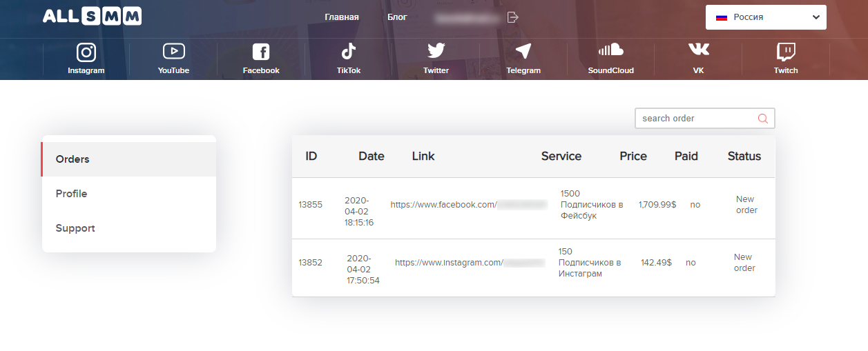Open the Блог page
Image resolution: width=868 pixels, height=351 pixels.
click(x=397, y=17)
